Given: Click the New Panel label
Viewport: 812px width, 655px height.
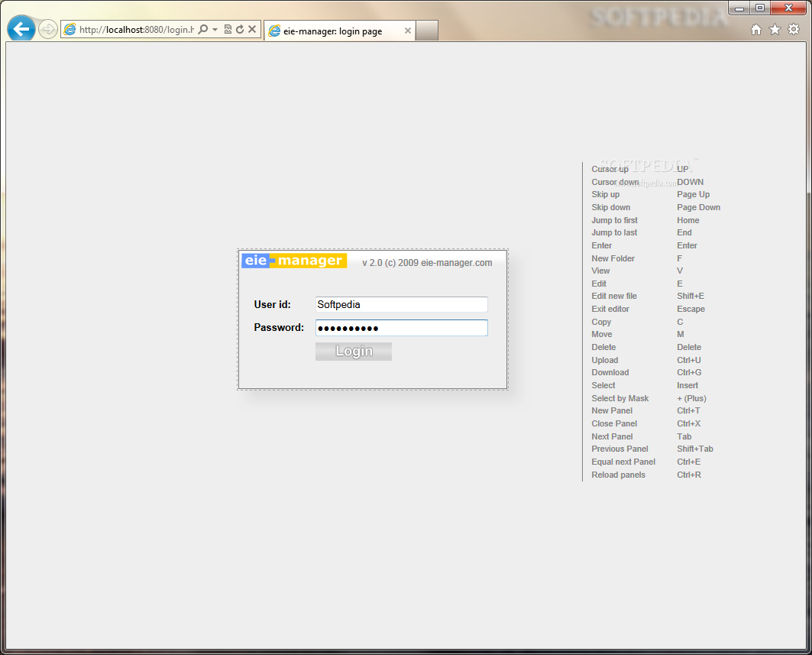Looking at the screenshot, I should (612, 410).
